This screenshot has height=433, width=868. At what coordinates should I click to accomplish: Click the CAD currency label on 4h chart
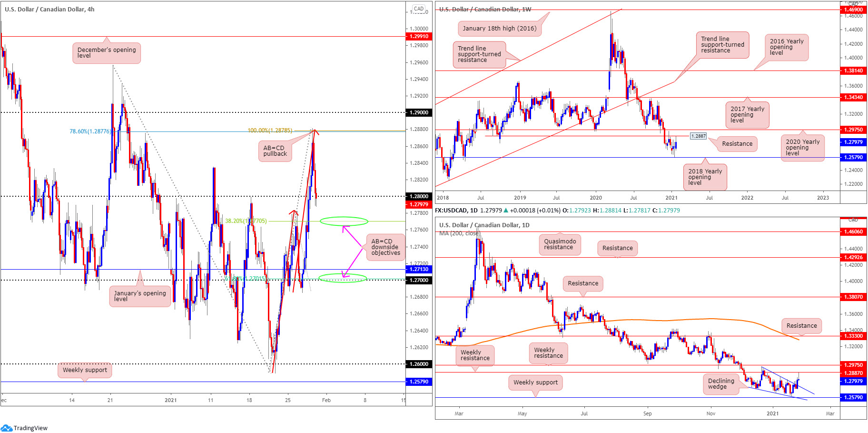click(x=419, y=9)
